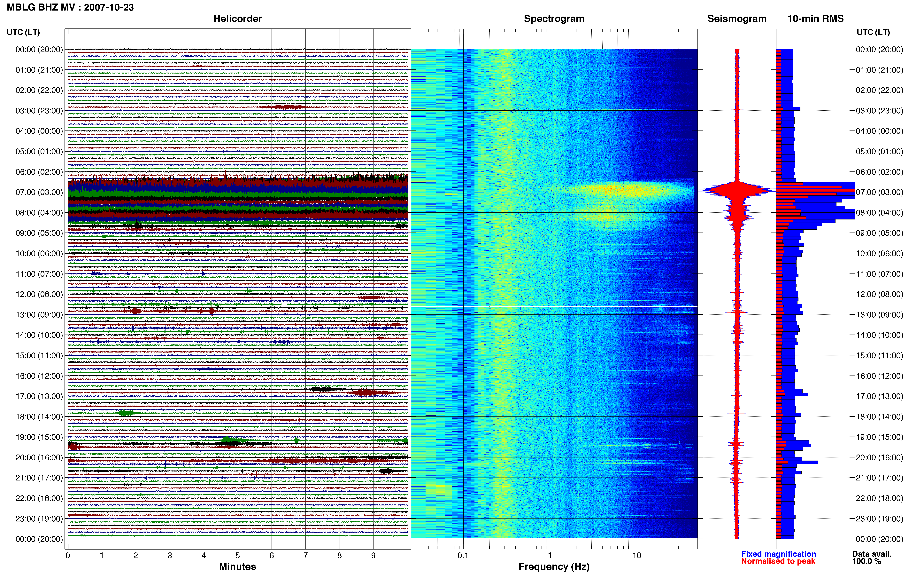The image size is (924, 578).
Task: Click the 0.1 tick on the Frequency axis
Action: 463,555
